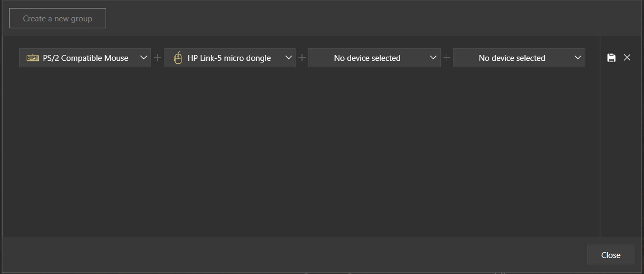
Task: Expand the chevron on the fourth device slot
Action: coord(578,58)
